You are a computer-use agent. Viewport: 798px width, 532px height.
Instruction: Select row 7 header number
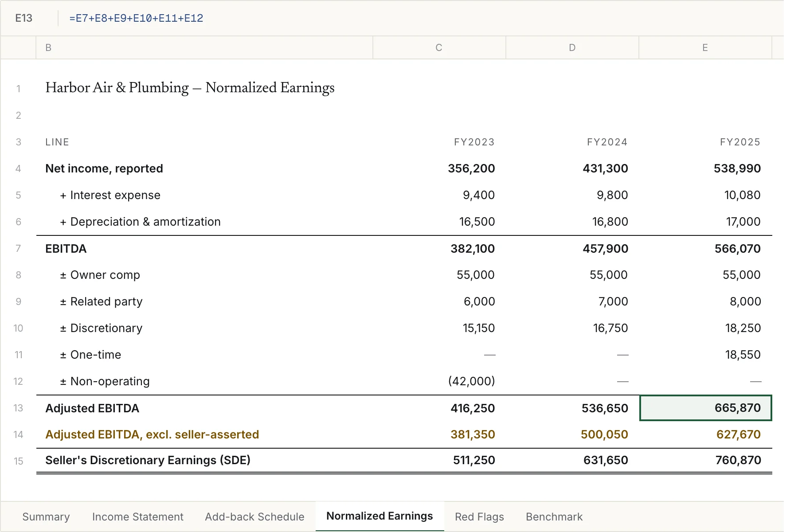click(x=18, y=249)
